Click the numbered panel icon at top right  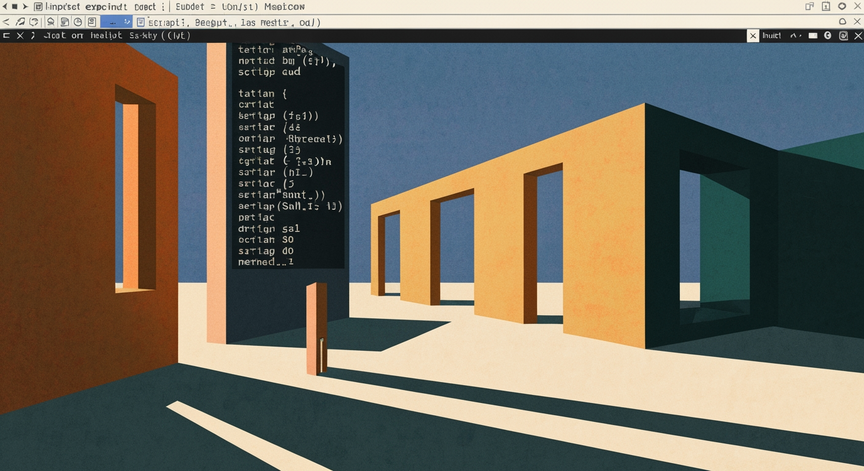point(825,6)
